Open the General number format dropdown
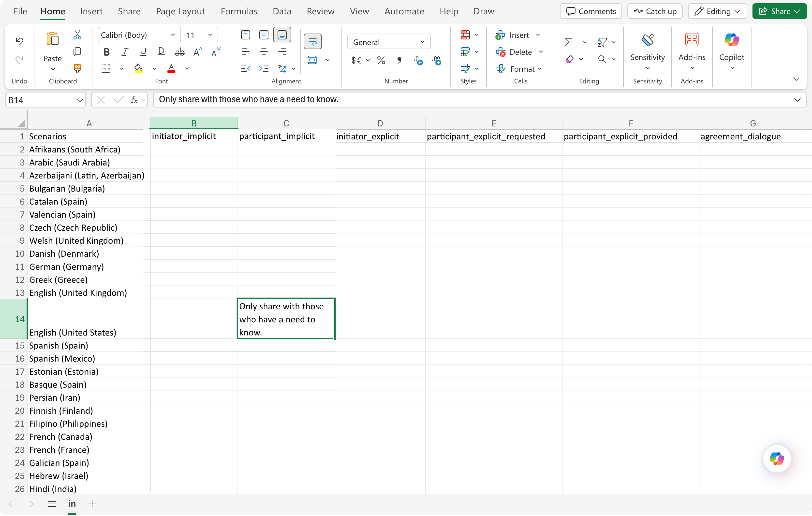Image resolution: width=812 pixels, height=516 pixels. 422,42
